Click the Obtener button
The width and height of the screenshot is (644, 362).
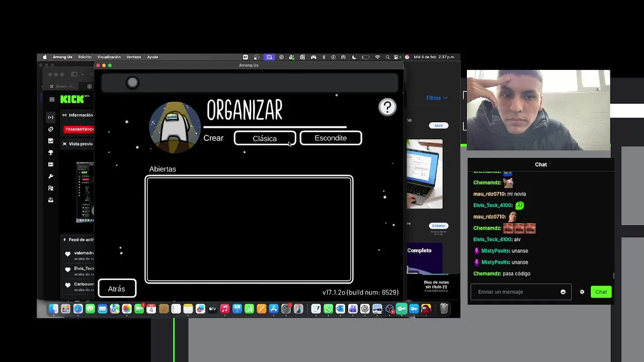[x=439, y=226]
